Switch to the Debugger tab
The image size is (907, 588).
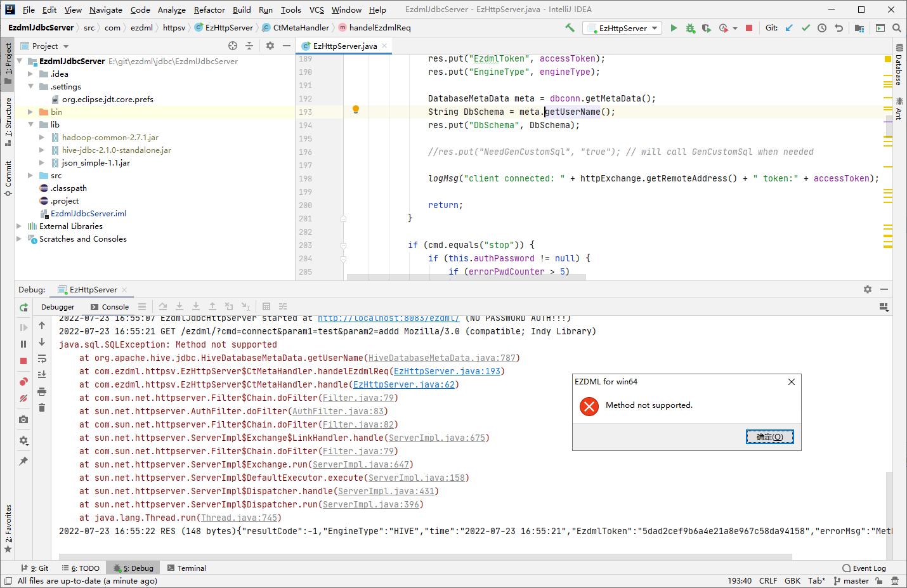pyautogui.click(x=58, y=307)
